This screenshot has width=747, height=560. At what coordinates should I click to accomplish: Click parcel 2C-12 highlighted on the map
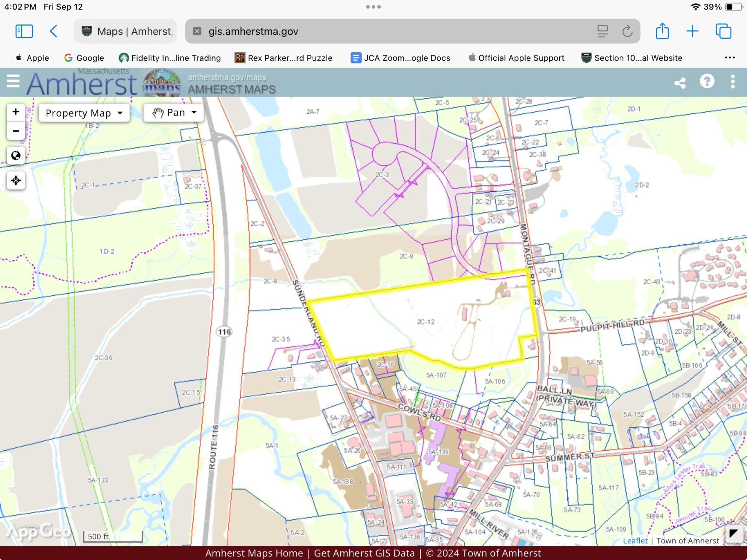426,322
